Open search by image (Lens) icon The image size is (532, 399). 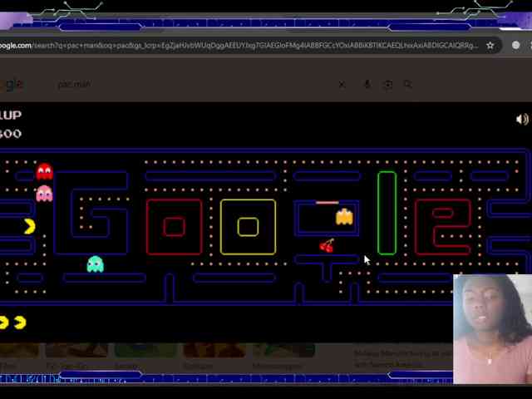coord(387,84)
